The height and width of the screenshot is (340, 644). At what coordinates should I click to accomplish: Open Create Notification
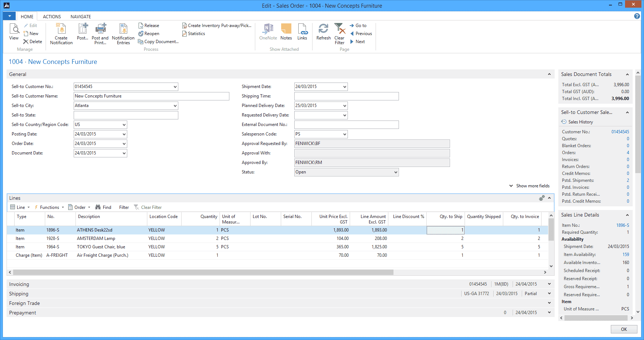tap(61, 34)
